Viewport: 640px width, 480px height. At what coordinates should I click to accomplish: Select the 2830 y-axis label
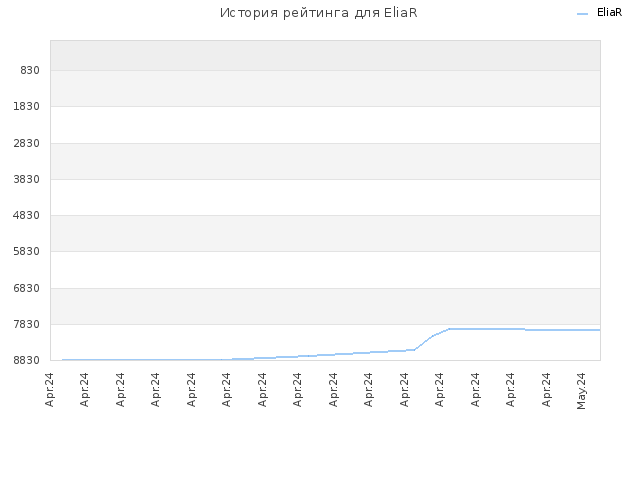click(27, 144)
